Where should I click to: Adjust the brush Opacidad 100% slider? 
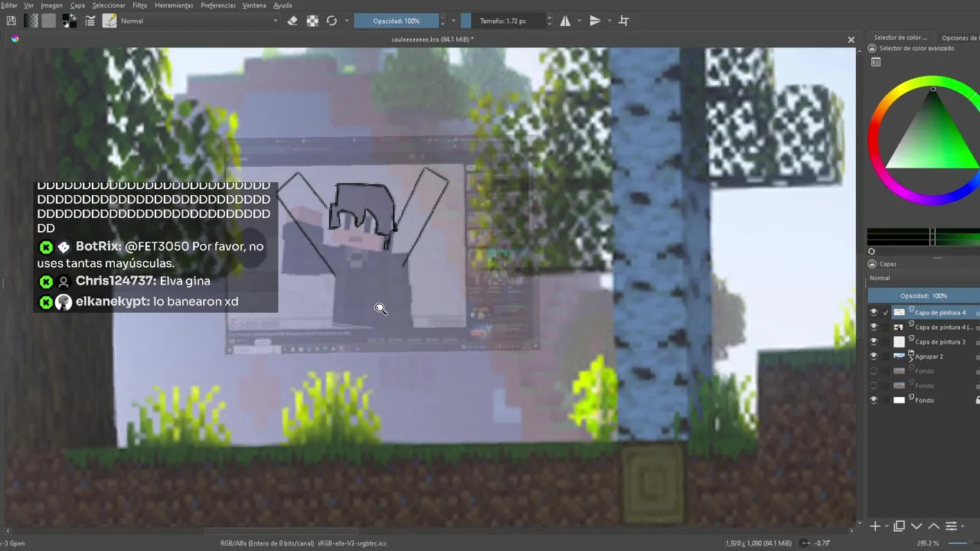coord(396,21)
